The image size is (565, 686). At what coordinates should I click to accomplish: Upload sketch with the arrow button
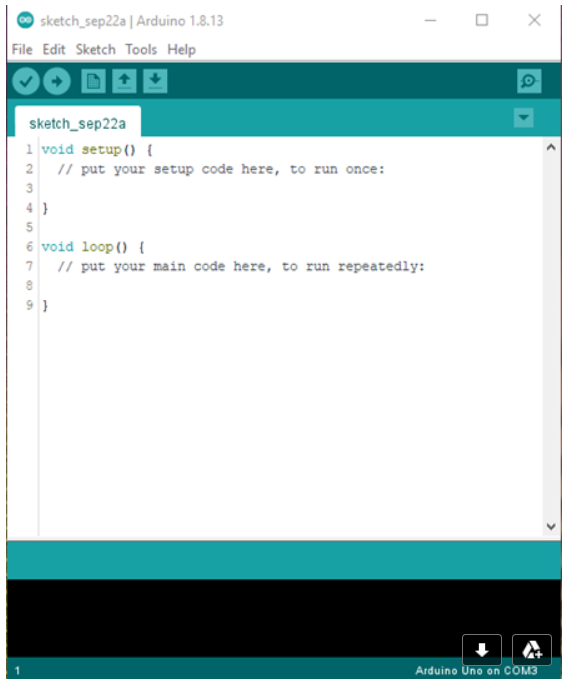click(57, 81)
